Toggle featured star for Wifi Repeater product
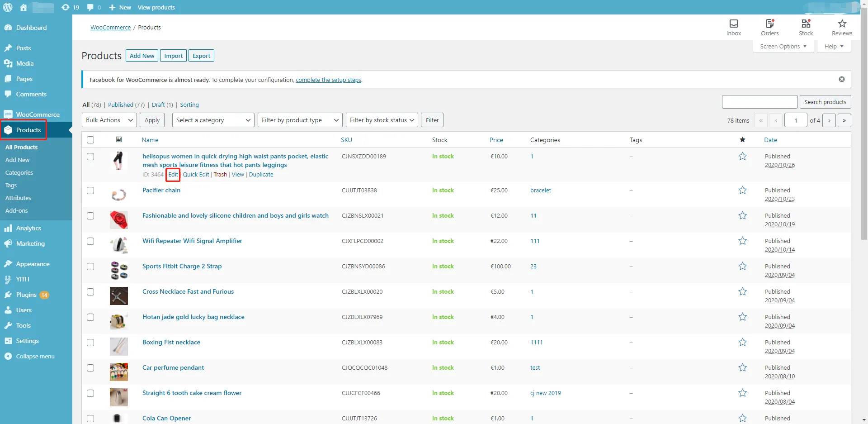Screen dimensions: 868x424 point(742,241)
